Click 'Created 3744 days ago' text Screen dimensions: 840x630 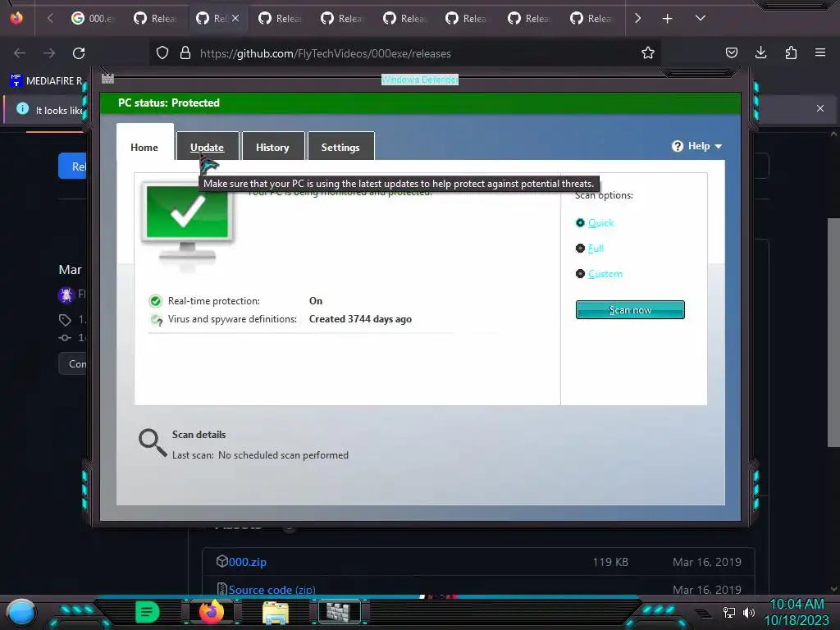point(360,319)
